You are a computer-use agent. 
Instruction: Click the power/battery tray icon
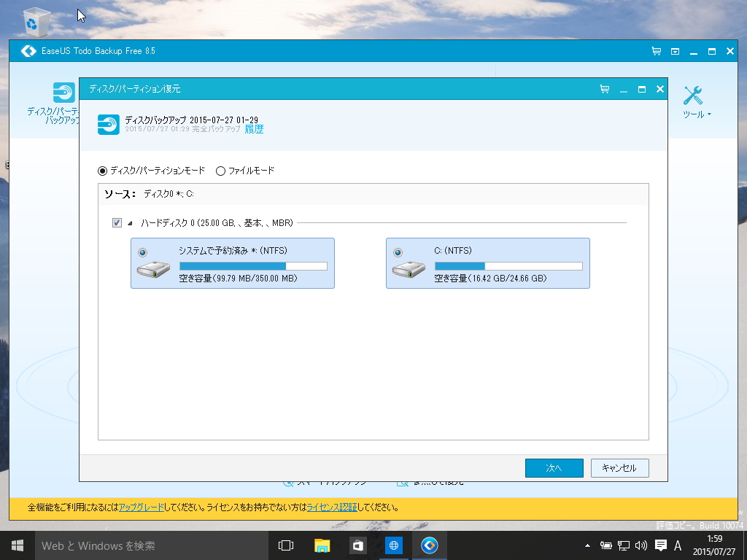tap(605, 545)
